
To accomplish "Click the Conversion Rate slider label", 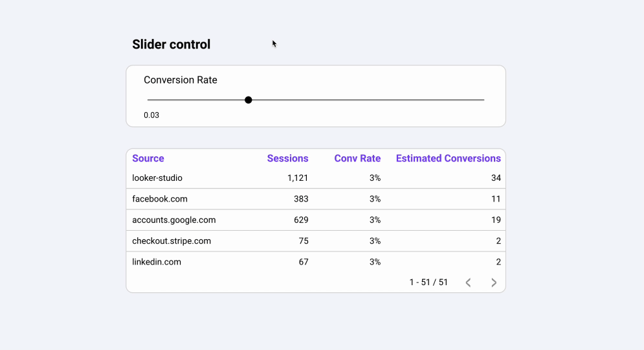I will (181, 80).
